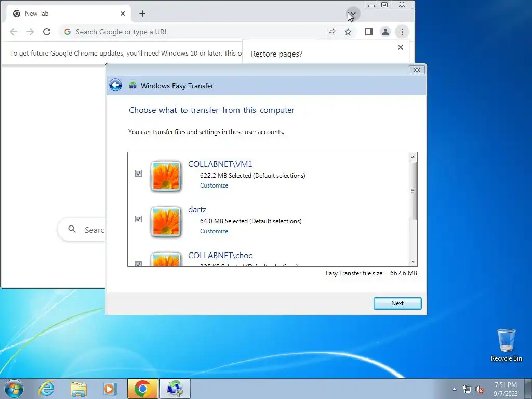Dismiss the Restore pages popup
The height and width of the screenshot is (399, 532).
tap(401, 47)
